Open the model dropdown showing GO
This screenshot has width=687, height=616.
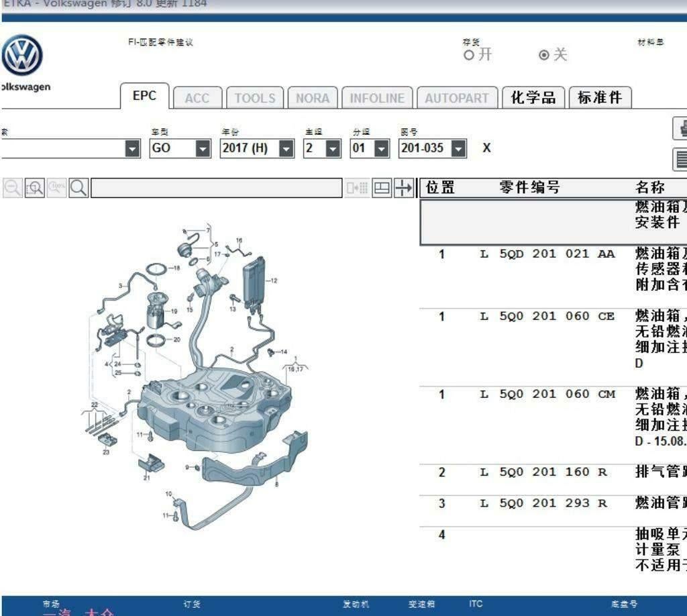click(x=203, y=148)
